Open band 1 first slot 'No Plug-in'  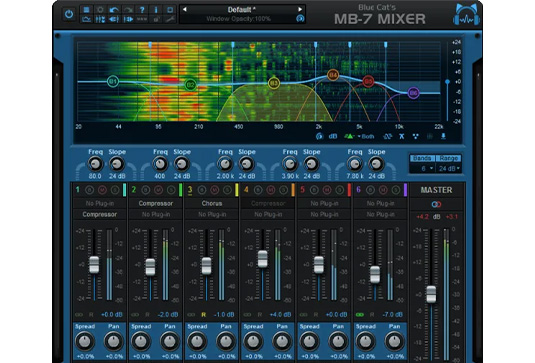click(100, 203)
